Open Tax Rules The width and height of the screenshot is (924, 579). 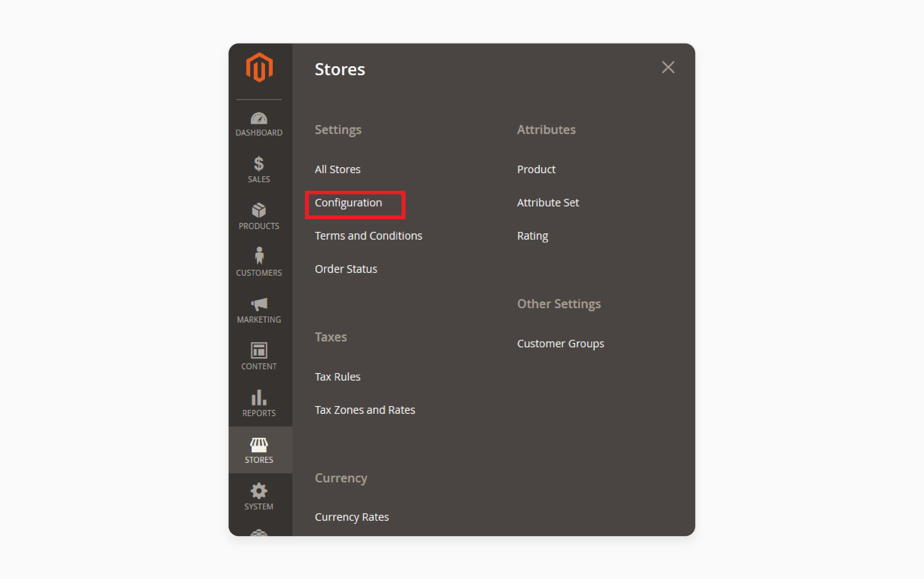point(337,377)
